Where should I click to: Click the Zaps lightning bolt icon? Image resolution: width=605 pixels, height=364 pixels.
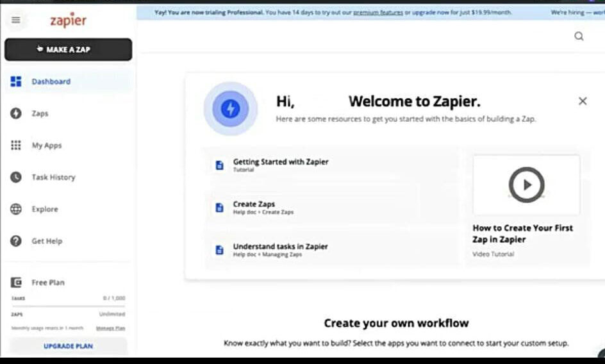click(16, 113)
